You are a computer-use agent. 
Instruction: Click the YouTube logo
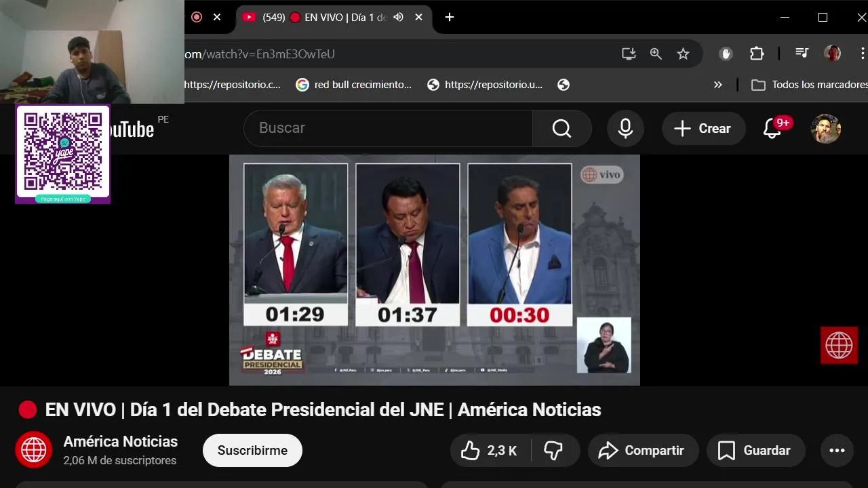tap(133, 129)
